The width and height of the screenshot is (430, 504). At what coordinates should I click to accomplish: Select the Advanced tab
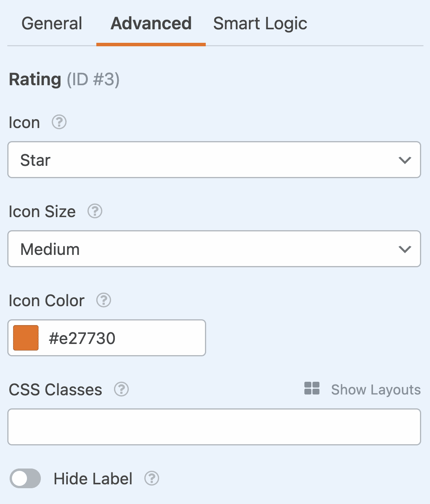pyautogui.click(x=151, y=24)
